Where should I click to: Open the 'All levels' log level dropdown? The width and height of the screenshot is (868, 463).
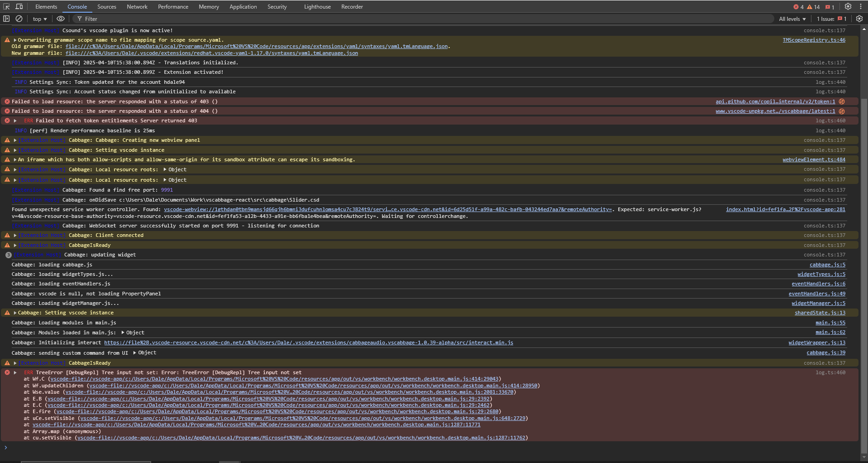(792, 19)
